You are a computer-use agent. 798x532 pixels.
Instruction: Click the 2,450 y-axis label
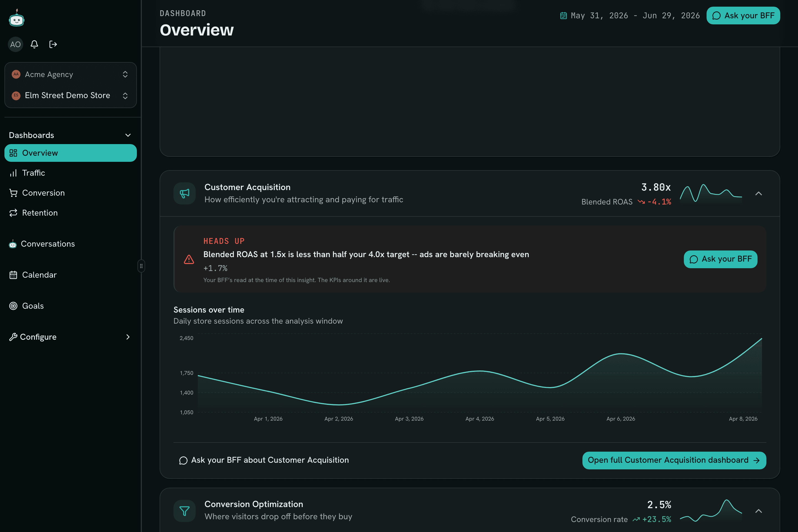point(186,338)
